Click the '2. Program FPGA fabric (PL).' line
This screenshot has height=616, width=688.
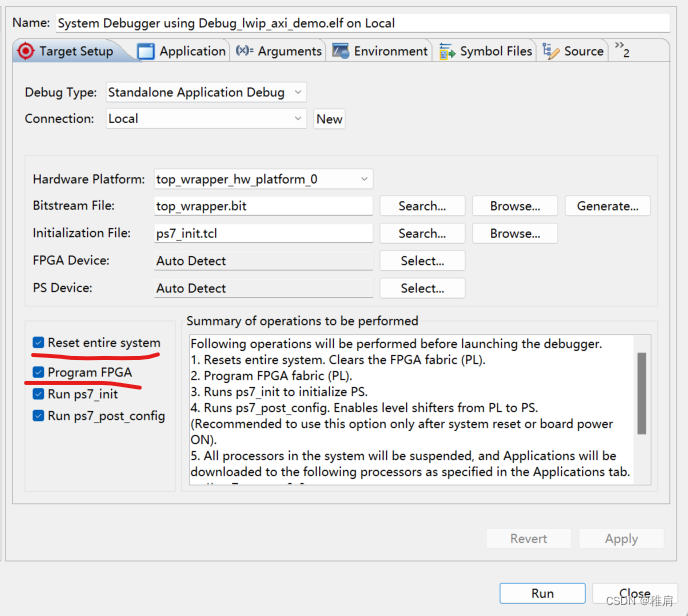[x=271, y=376]
